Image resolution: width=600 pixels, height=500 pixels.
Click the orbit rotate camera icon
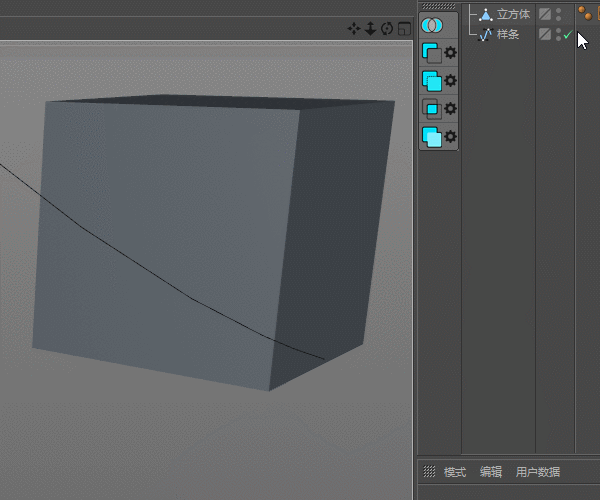click(x=387, y=29)
